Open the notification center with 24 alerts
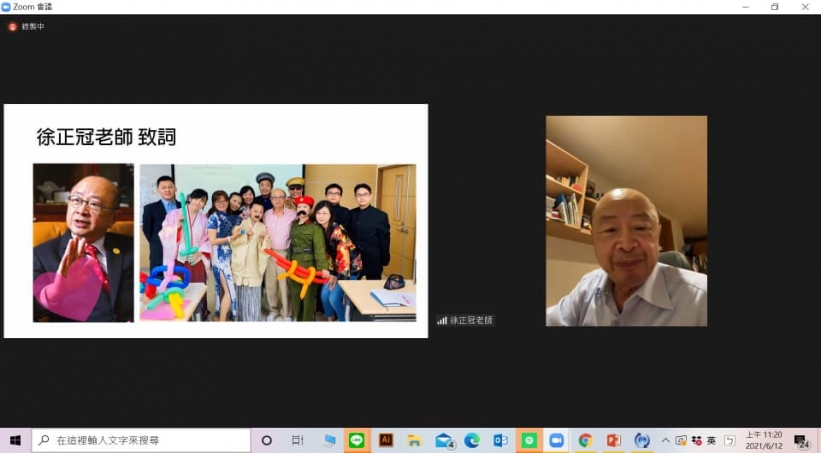This screenshot has height=453, width=821. click(801, 440)
